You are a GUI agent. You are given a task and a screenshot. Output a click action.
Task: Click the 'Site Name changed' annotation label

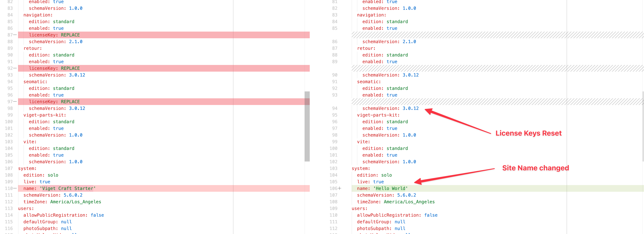535,168
